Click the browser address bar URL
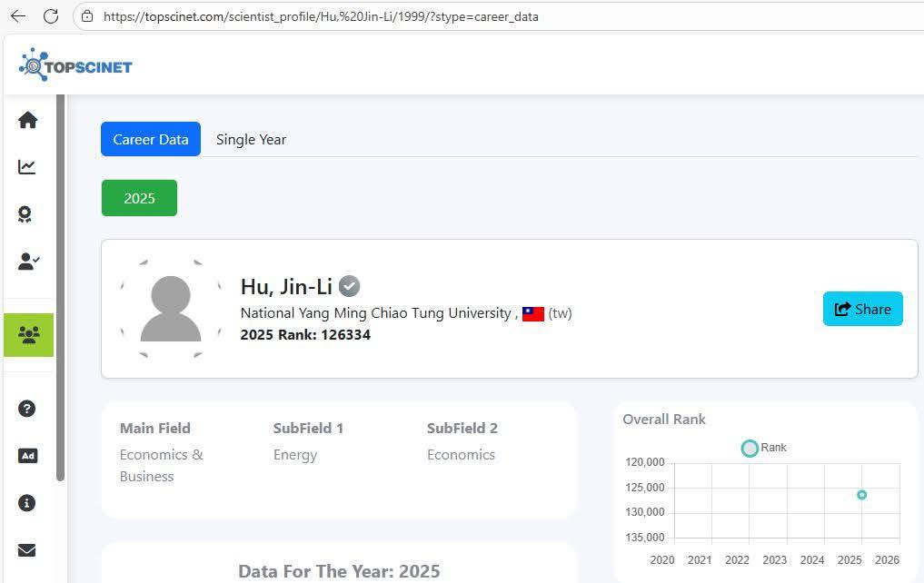Viewport: 924px width, 583px height. click(321, 16)
